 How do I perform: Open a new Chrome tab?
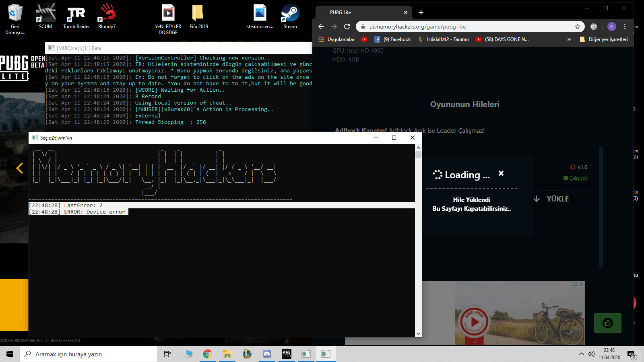click(421, 12)
